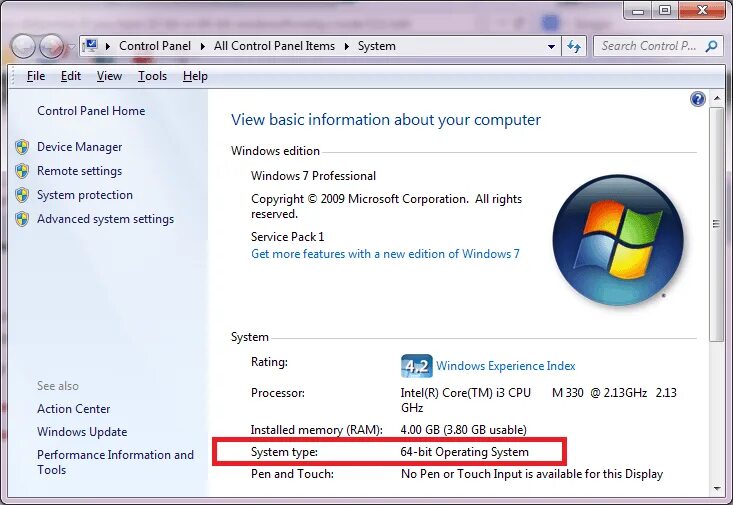
Task: Click the Windows 7 logo orb
Action: coord(618,240)
